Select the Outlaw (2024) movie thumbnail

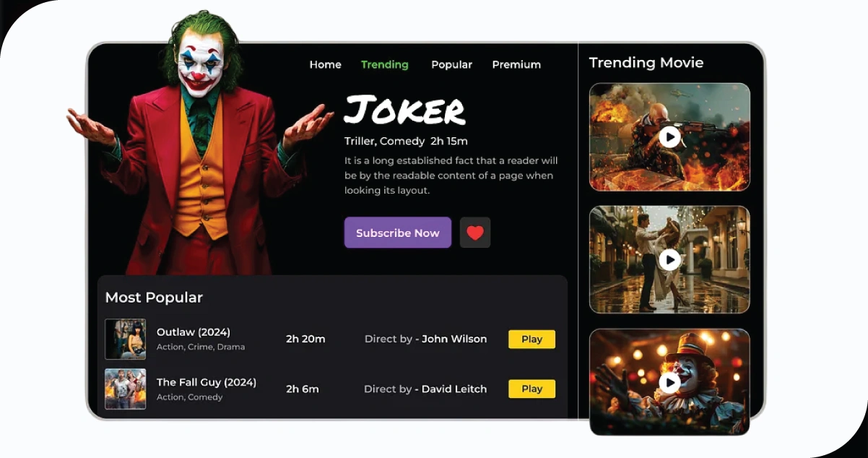125,340
